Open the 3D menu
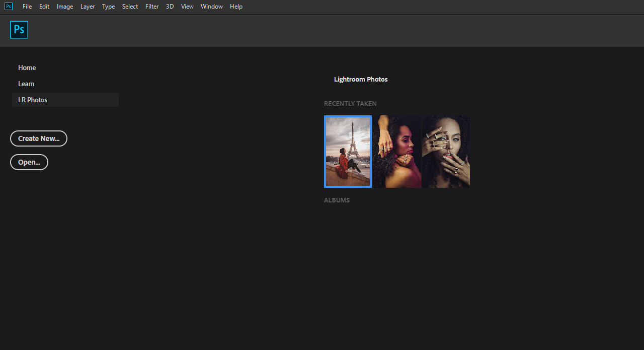The height and width of the screenshot is (350, 644). [170, 7]
